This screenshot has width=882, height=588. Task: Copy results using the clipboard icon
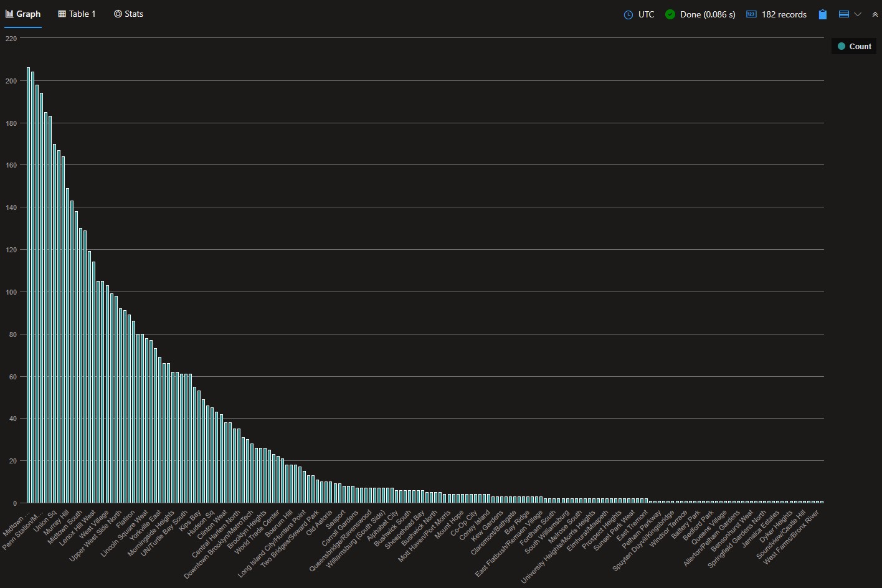tap(822, 14)
